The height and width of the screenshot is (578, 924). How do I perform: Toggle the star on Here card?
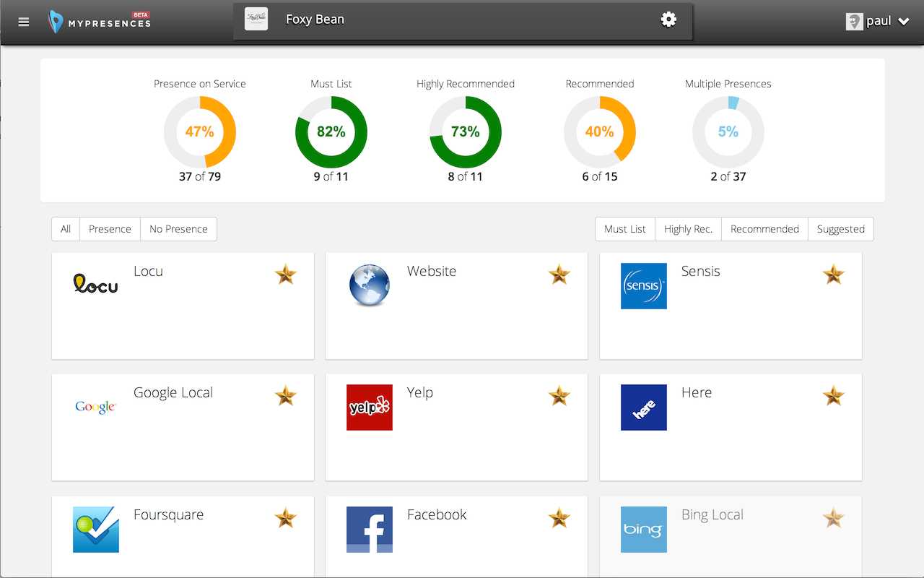[x=834, y=396]
